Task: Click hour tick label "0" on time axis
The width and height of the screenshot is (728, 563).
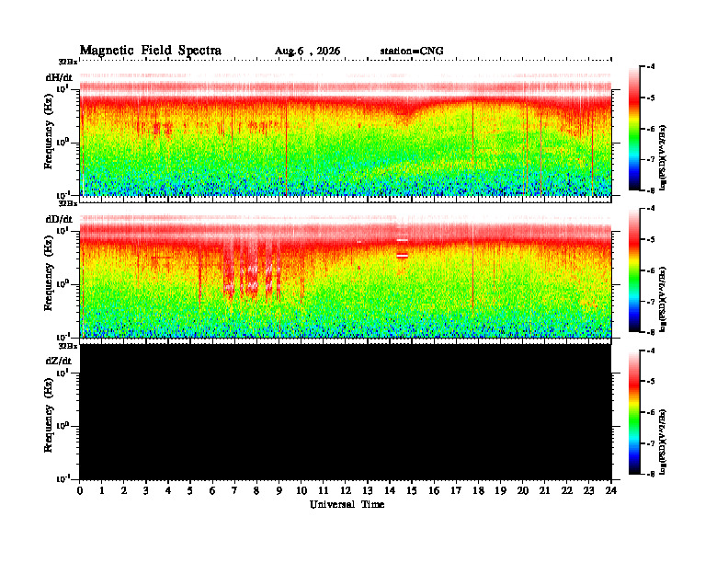Action: pyautogui.click(x=80, y=490)
